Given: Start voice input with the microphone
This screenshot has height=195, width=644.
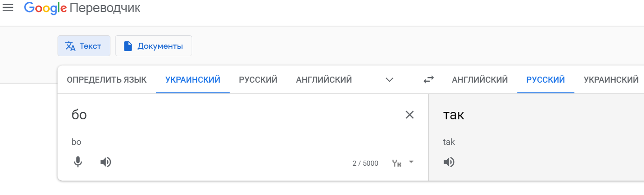Looking at the screenshot, I should tap(78, 162).
